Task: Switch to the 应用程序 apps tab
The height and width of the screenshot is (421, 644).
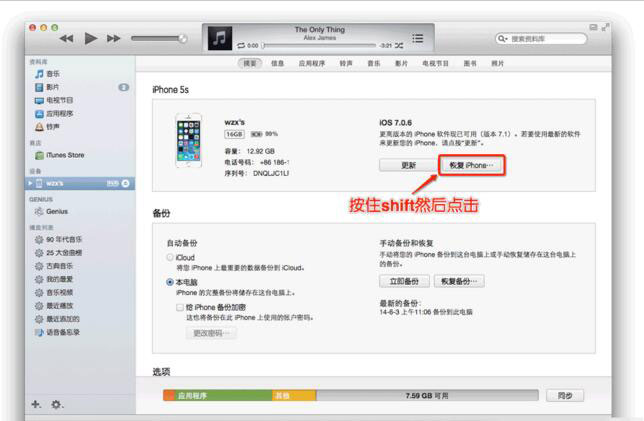Action: click(312, 63)
